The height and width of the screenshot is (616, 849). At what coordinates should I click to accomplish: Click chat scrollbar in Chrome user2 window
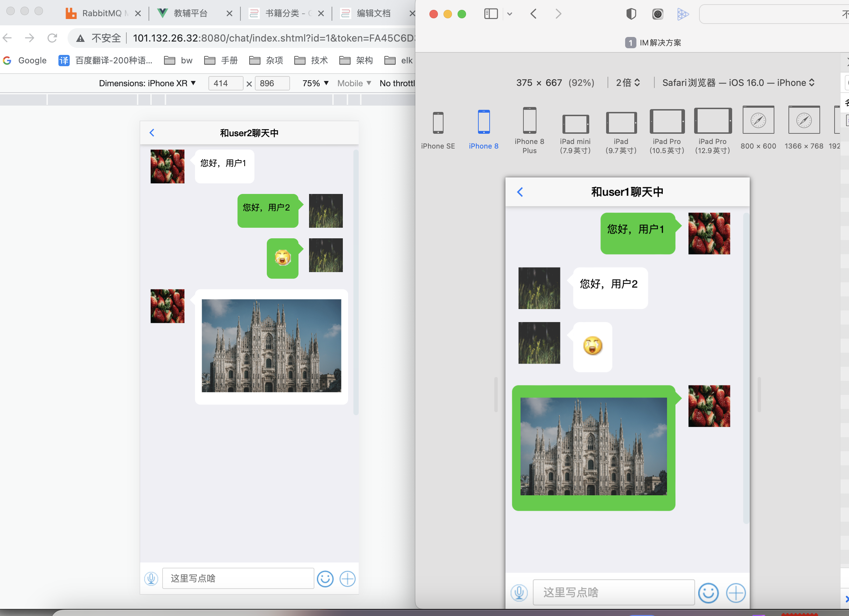356,282
